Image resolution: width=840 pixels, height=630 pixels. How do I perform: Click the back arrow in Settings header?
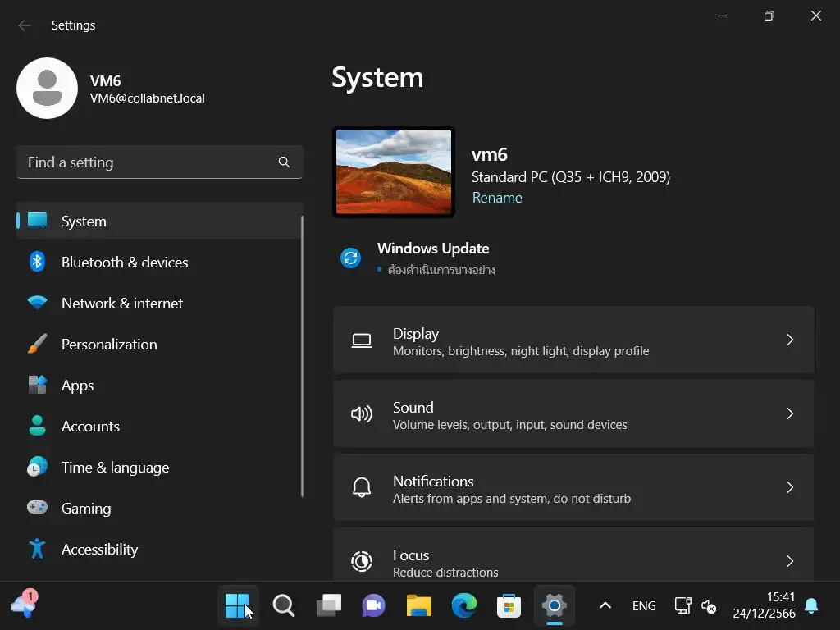25,25
